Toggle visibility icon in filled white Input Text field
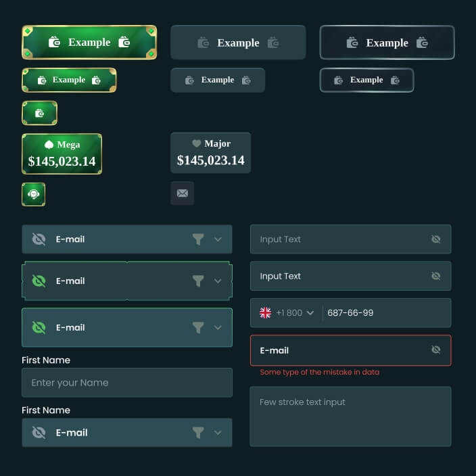Screen dimensions: 476x476 pyautogui.click(x=436, y=276)
